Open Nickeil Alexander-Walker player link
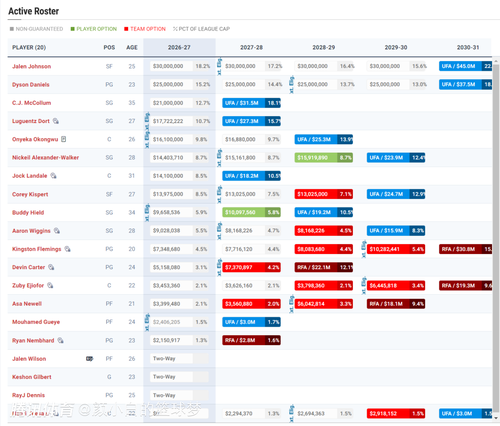This screenshot has width=500, height=426. coord(46,157)
